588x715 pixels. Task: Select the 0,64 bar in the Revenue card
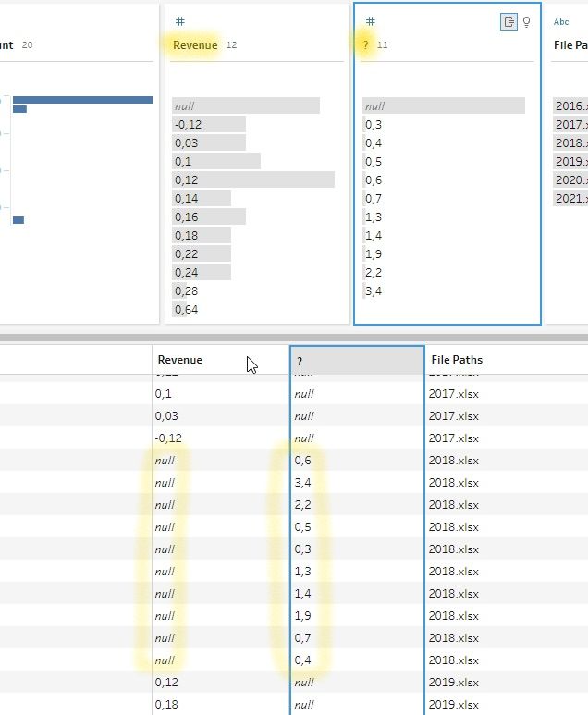pos(186,309)
